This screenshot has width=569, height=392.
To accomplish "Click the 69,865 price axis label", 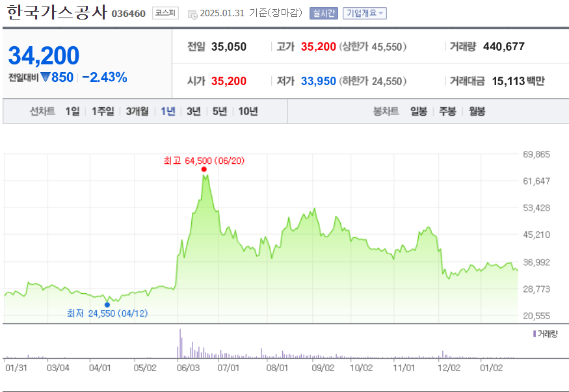I will [x=536, y=154].
